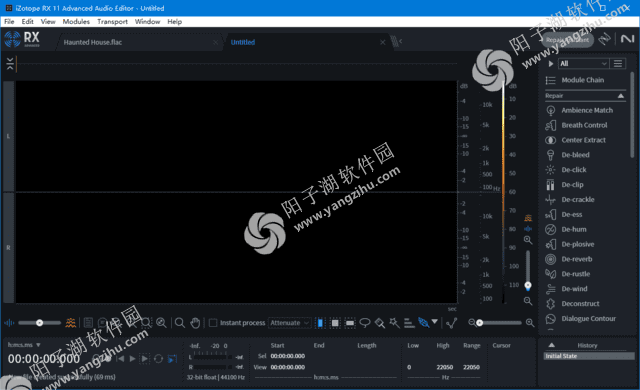Click the rewind to start button
This screenshot has width=640, height=390.
point(120,359)
